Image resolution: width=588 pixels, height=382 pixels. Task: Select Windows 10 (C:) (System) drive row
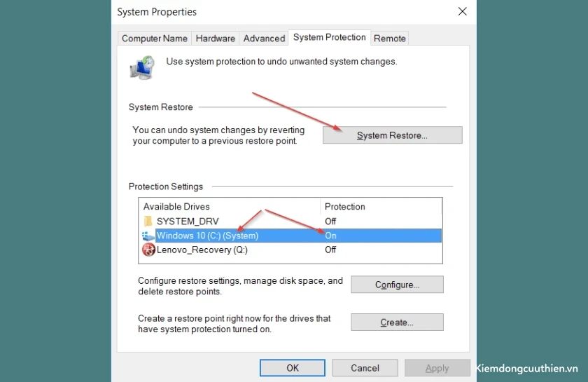[290, 236]
